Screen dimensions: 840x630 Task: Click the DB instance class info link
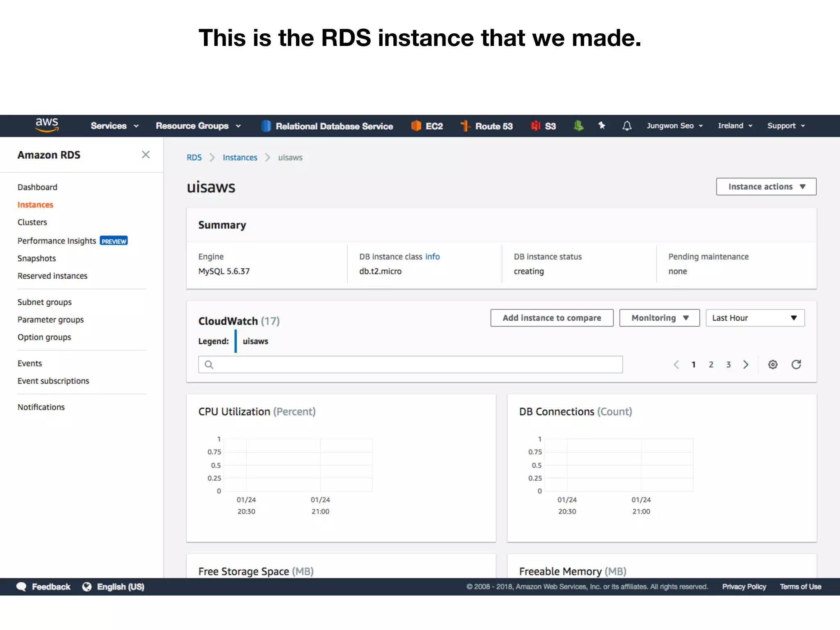[x=432, y=257]
